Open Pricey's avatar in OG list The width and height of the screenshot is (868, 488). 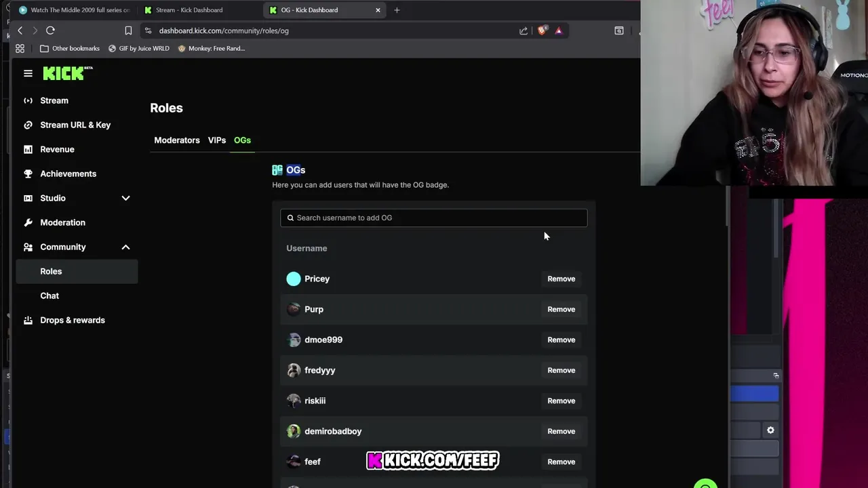point(294,279)
